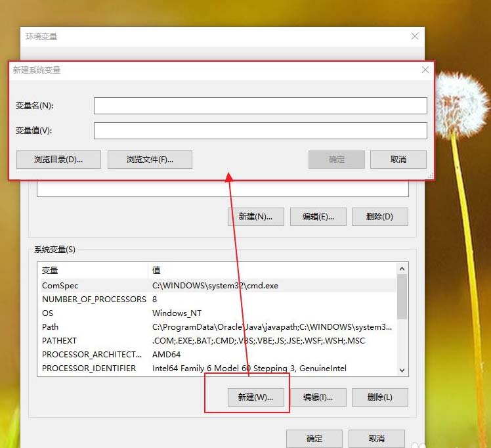The height and width of the screenshot is (448, 491).
Task: Click the resize grip of 新建系统变量 dialog
Action: 431,176
